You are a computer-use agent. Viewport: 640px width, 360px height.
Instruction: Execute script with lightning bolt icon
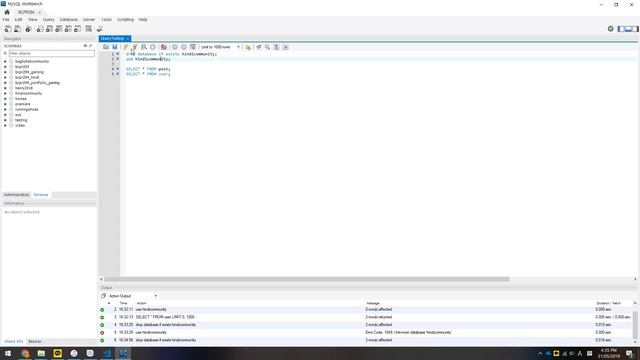[x=126, y=47]
